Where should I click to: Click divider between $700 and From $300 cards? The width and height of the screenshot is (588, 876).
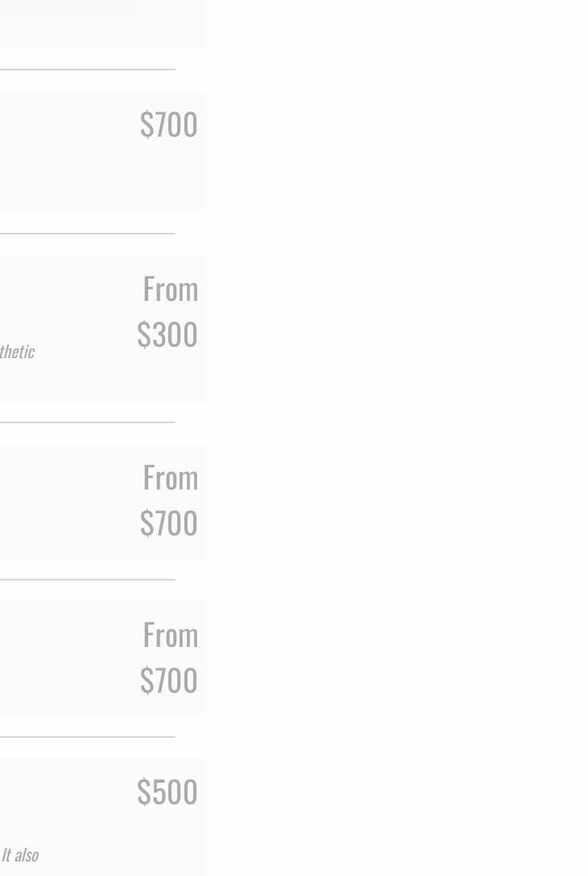click(87, 234)
